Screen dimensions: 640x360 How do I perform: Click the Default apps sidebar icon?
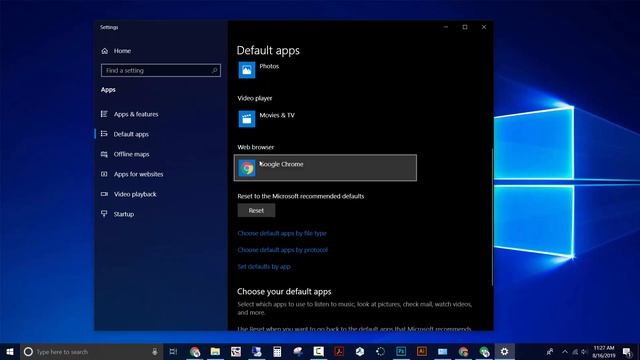[104, 134]
